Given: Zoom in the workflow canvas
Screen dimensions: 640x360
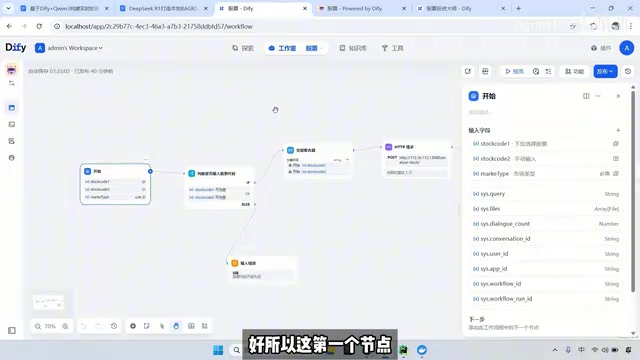Looking at the screenshot, I should pyautogui.click(x=65, y=326).
